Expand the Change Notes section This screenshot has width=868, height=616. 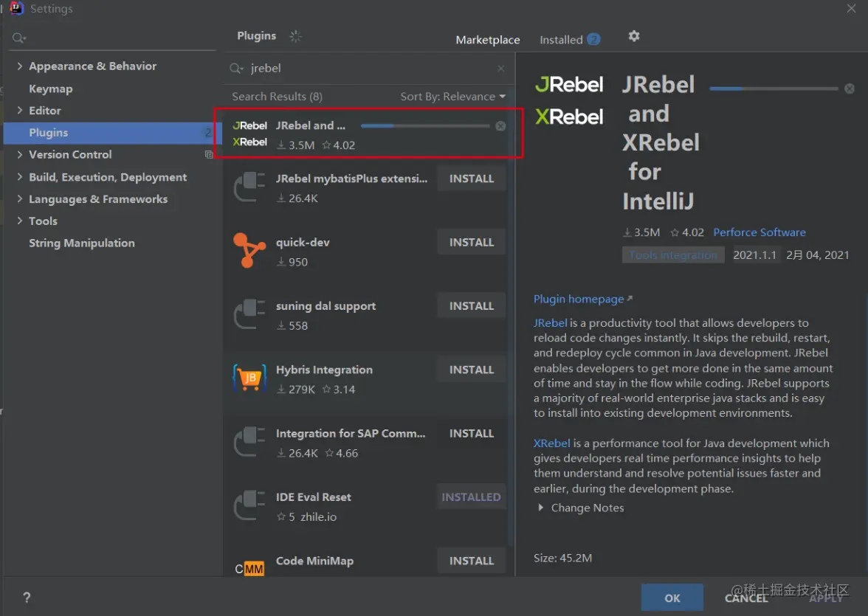(x=541, y=508)
